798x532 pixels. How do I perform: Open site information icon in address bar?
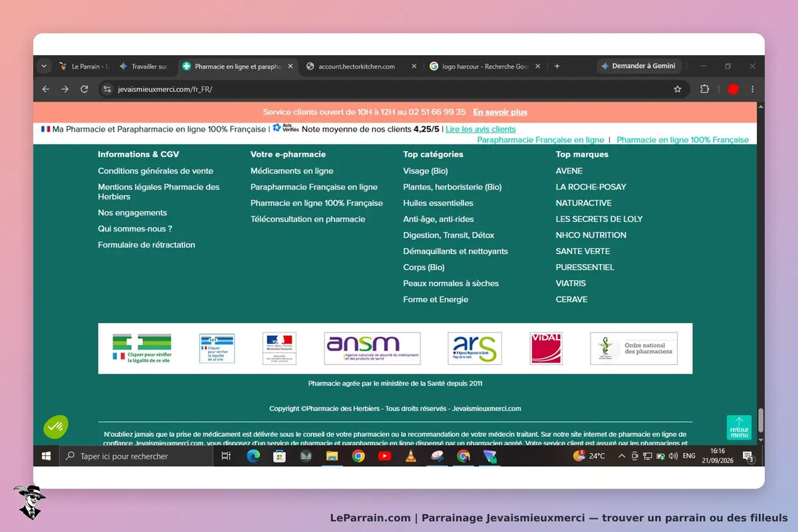tap(108, 89)
